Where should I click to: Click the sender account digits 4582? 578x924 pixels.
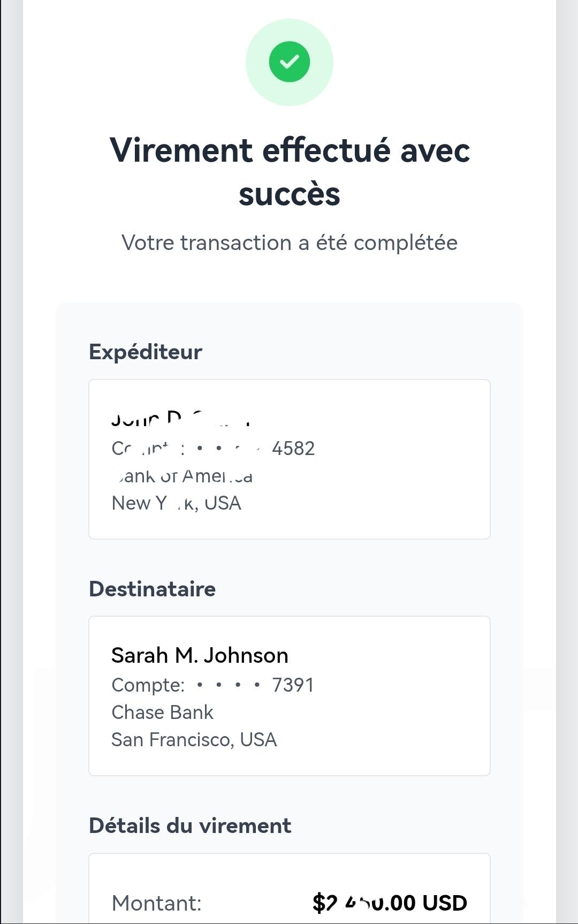point(293,448)
